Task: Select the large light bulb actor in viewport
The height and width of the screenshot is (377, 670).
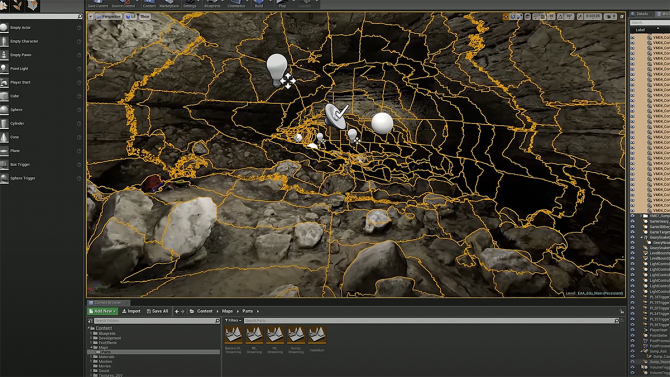Action: 277,70
